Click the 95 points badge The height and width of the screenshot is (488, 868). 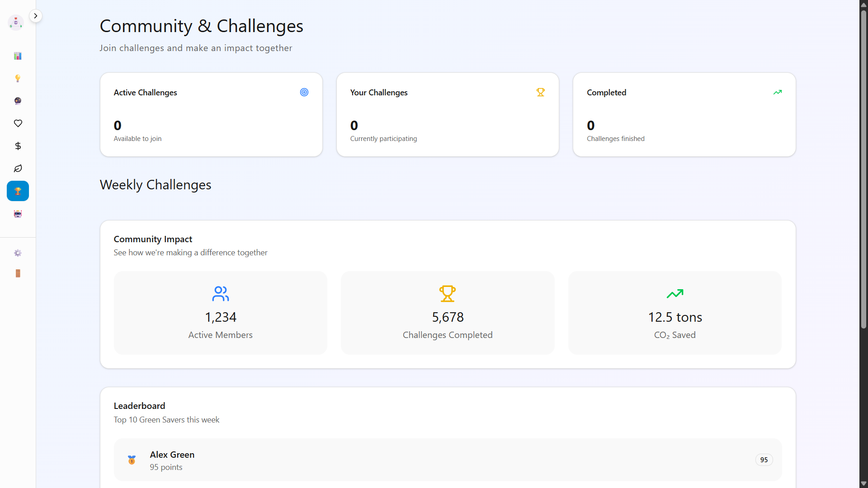coord(764,460)
